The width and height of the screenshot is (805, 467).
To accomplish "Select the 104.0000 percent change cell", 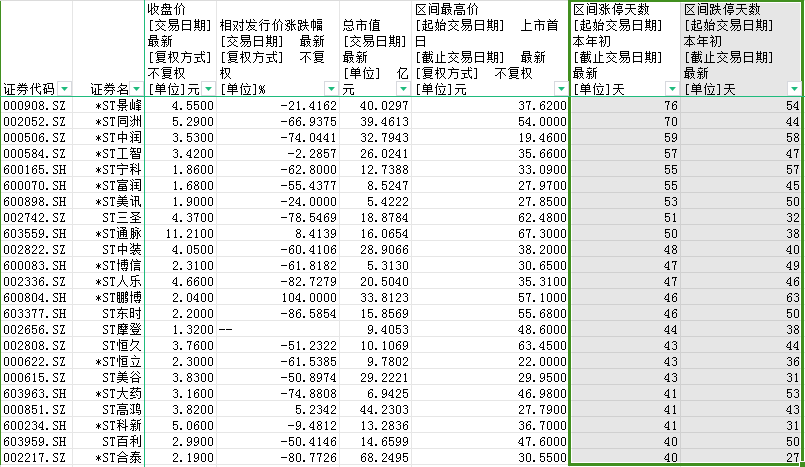I will point(278,298).
